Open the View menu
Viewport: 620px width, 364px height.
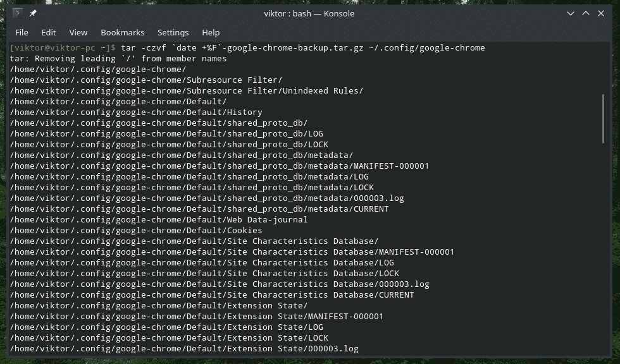[78, 32]
